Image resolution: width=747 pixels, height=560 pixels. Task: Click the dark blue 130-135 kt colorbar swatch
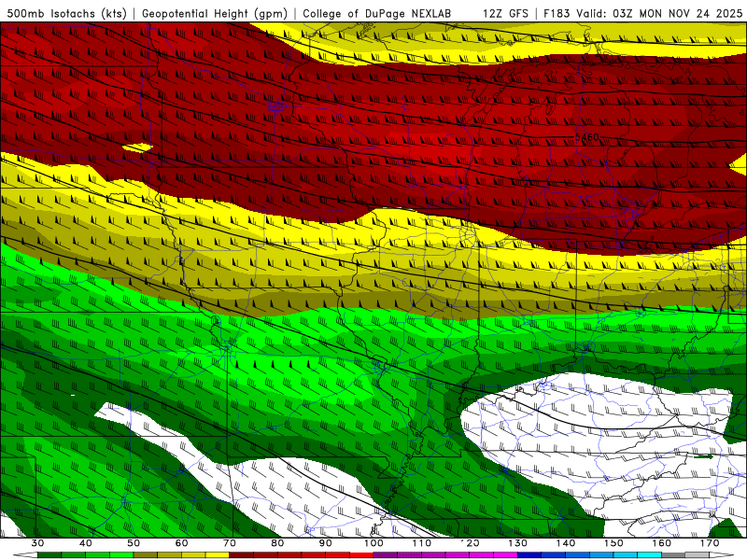pyautogui.click(x=529, y=554)
